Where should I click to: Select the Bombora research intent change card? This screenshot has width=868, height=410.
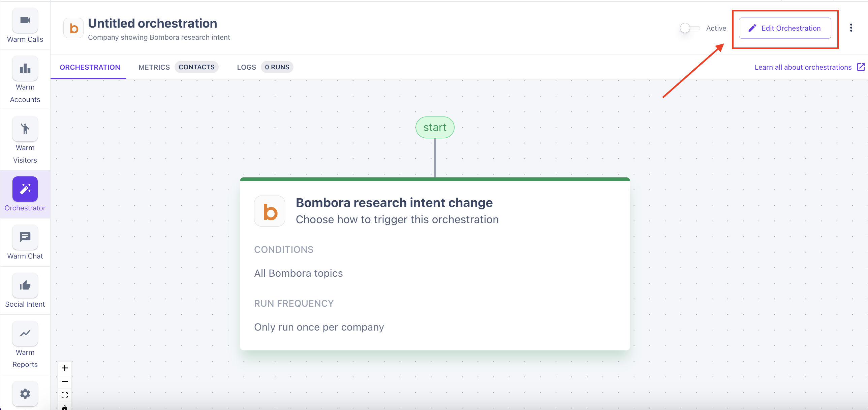pyautogui.click(x=435, y=264)
